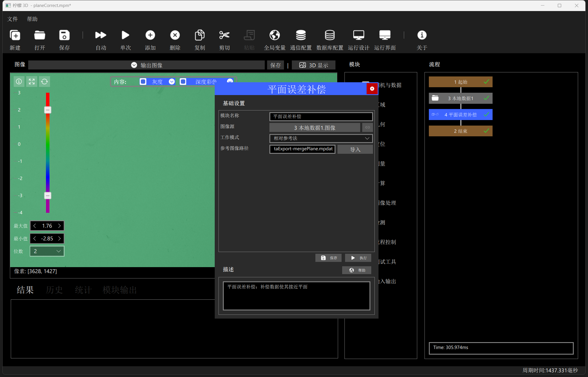This screenshot has width=588, height=377.
Task: Run the flow once with 单次
Action: [125, 35]
